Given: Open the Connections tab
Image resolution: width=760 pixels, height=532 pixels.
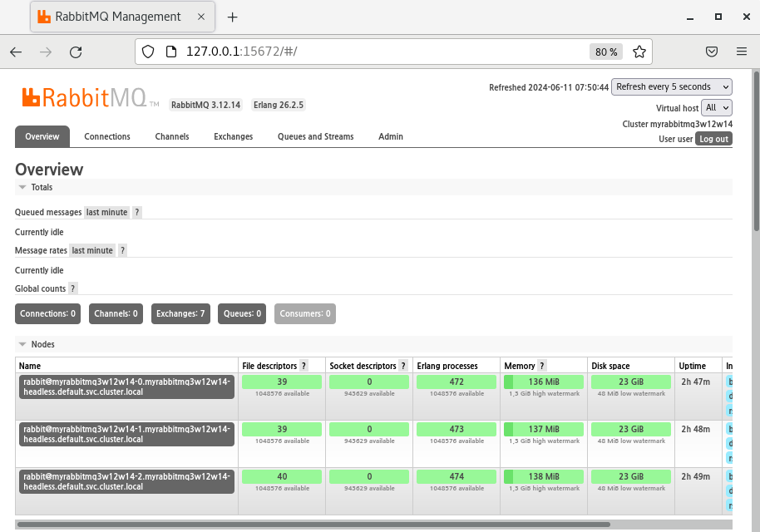Looking at the screenshot, I should (107, 136).
